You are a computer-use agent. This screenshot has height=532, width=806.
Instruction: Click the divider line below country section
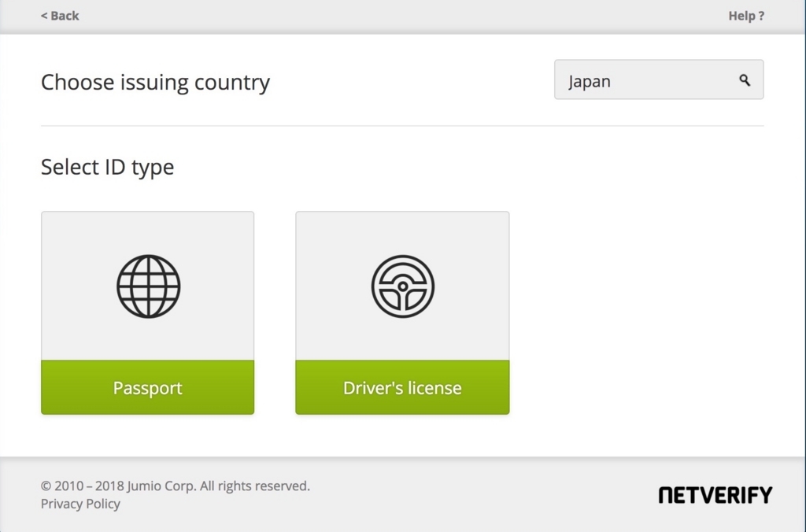402,125
